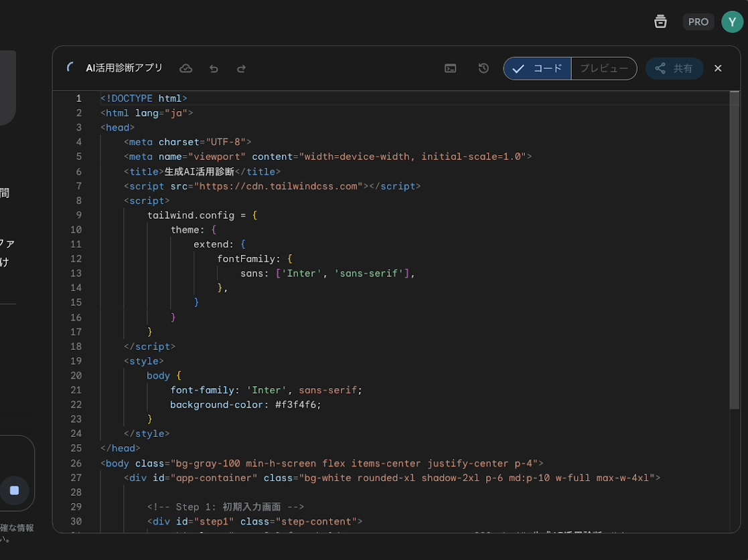
Task: Open the Y account avatar
Action: coord(732,22)
